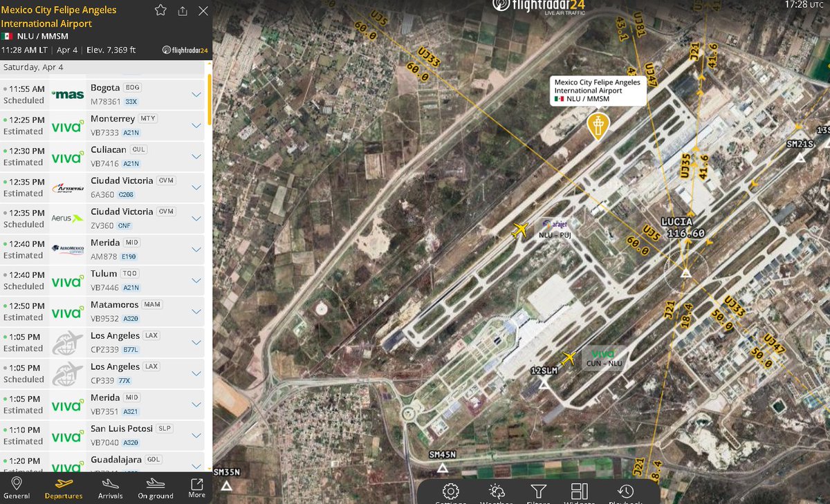This screenshot has height=504, width=830.
Task: Click the Flightradar24 logo at top
Action: tap(539, 7)
